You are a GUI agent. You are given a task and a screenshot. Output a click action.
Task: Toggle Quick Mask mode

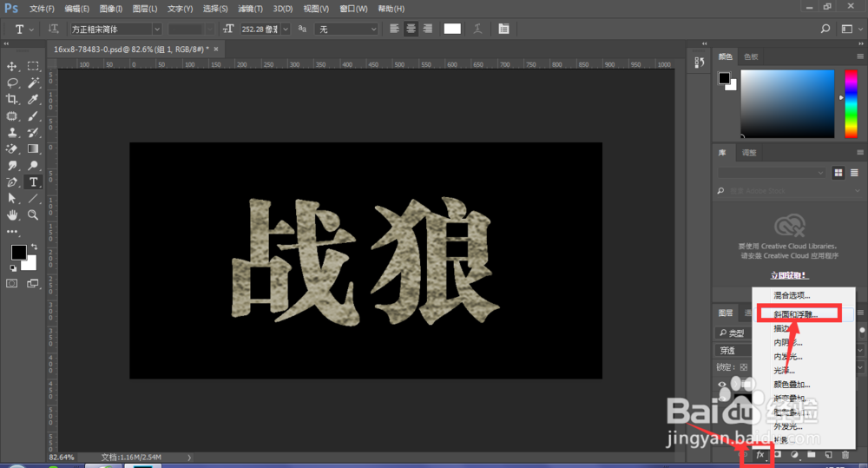(11, 284)
